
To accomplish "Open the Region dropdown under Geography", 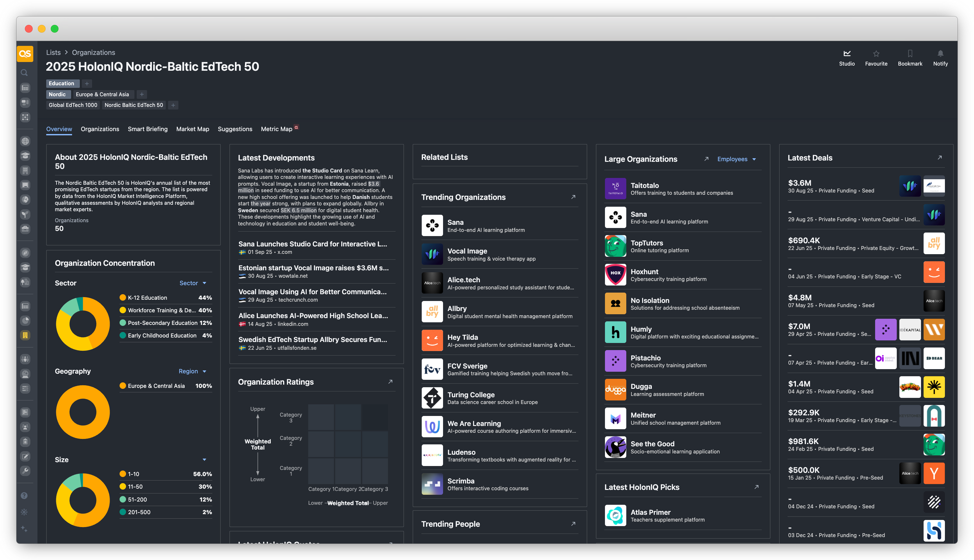I will (192, 371).
